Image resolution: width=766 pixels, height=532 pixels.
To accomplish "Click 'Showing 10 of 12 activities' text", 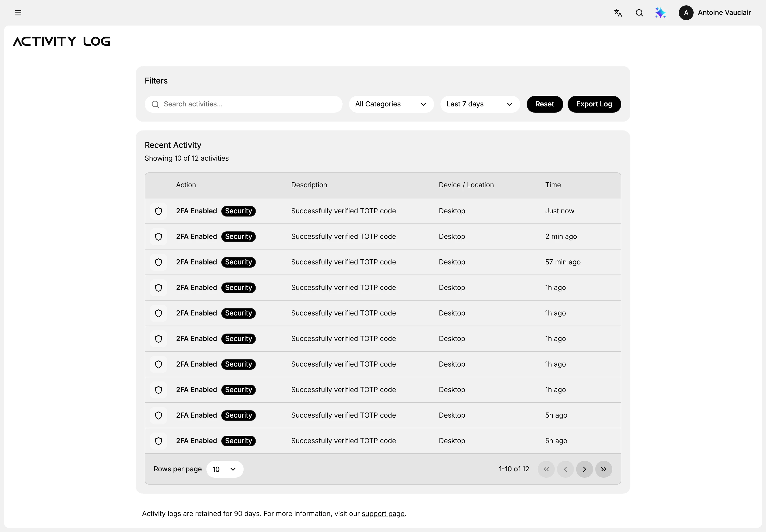I will (x=187, y=158).
